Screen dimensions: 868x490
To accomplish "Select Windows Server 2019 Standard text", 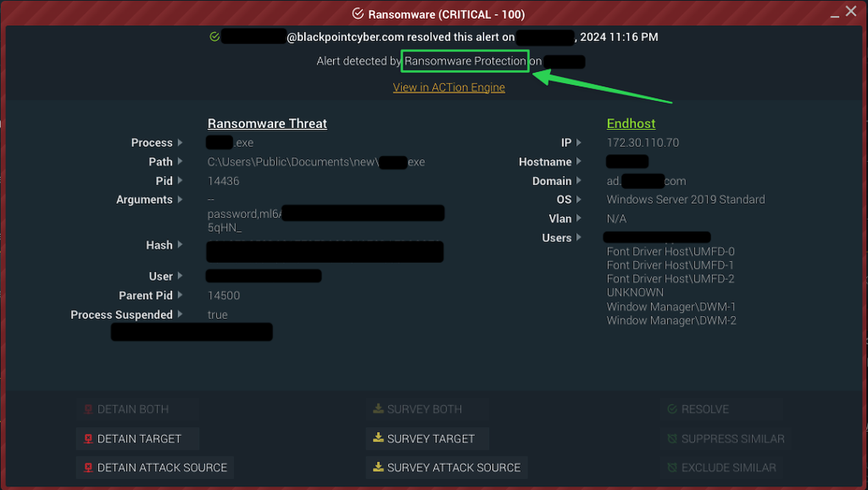I will (686, 200).
